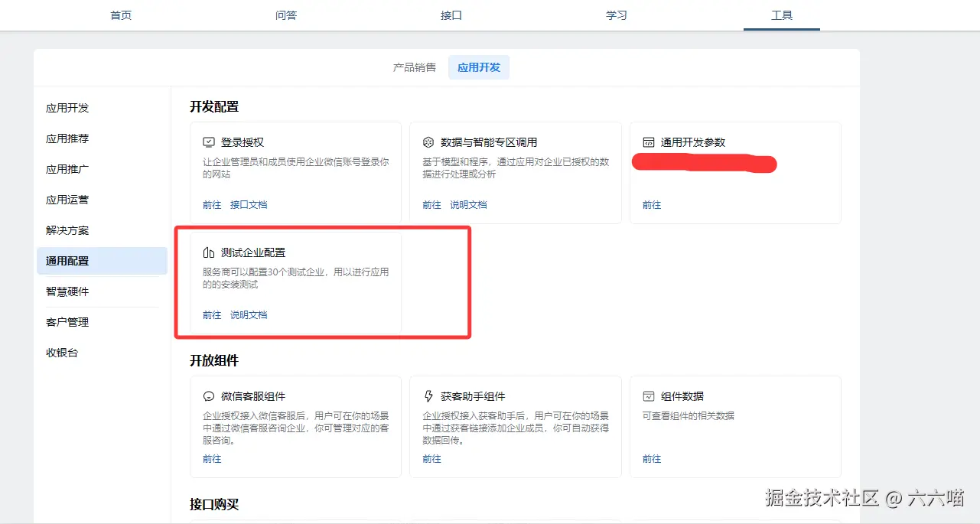
Task: Click the 微信客服组件 chat bubble icon
Action: click(x=209, y=396)
